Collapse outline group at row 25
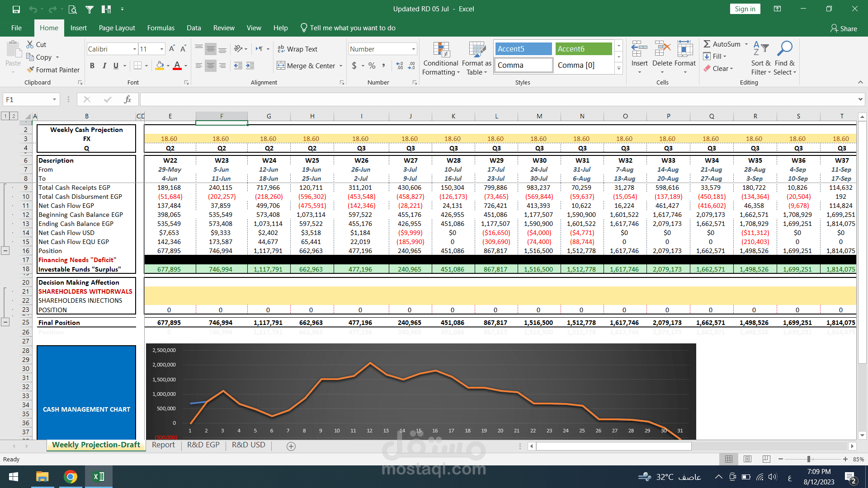 (5, 323)
